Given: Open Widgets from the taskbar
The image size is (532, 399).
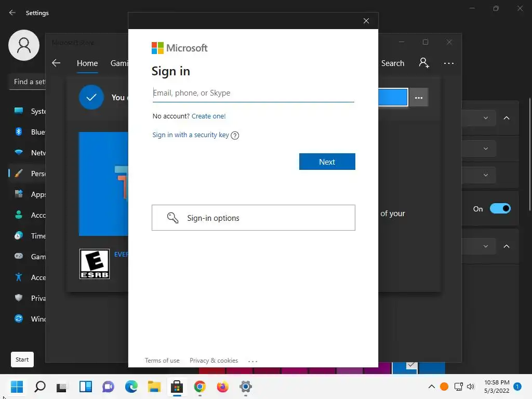Looking at the screenshot, I should tap(86, 387).
